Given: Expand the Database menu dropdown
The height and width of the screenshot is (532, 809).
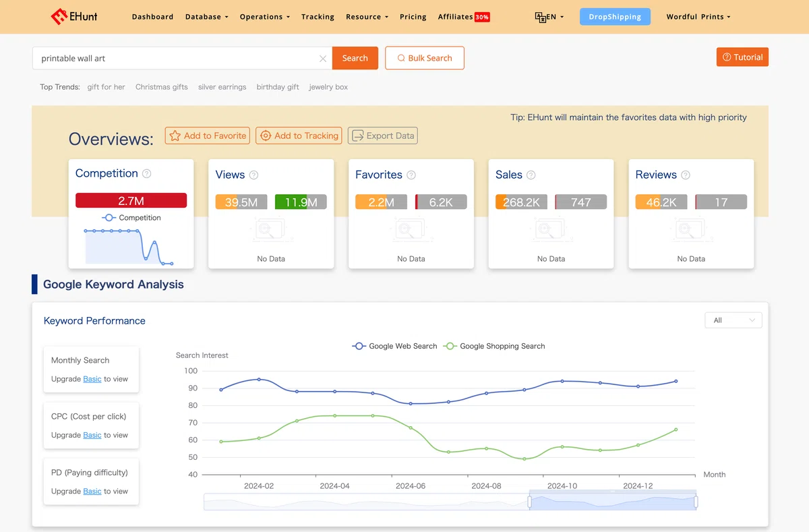Looking at the screenshot, I should coord(207,17).
